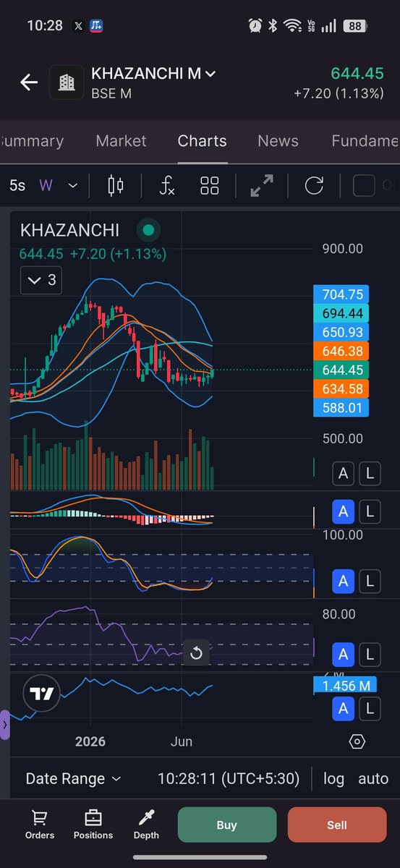This screenshot has width=400, height=868.
Task: Open the Date Range dropdown
Action: 73,779
